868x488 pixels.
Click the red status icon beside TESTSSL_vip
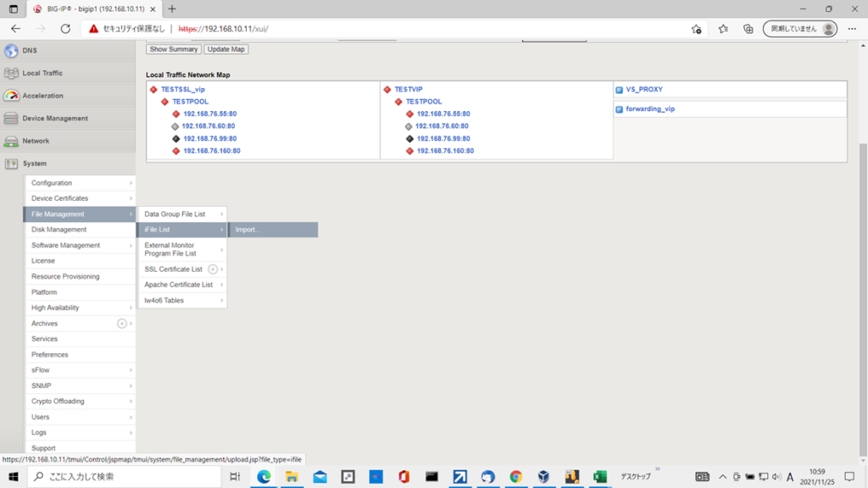click(153, 90)
